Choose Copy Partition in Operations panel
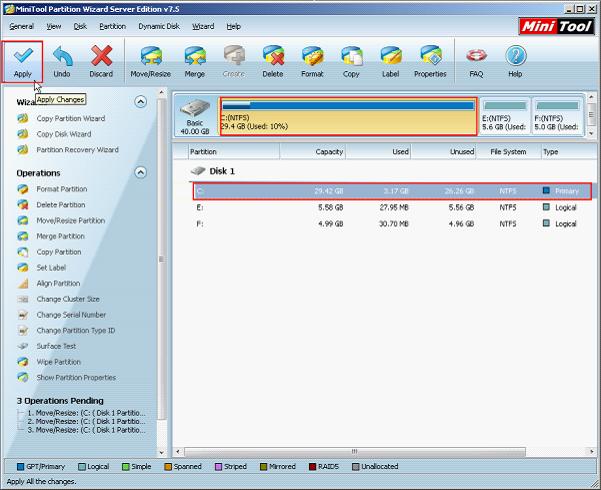This screenshot has height=490, width=601. [x=59, y=252]
